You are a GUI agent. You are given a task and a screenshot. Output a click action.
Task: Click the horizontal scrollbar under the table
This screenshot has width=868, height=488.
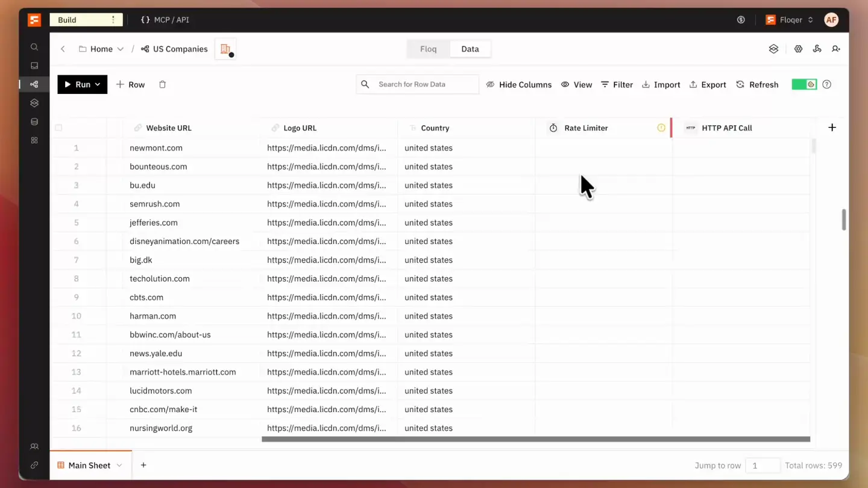click(536, 439)
